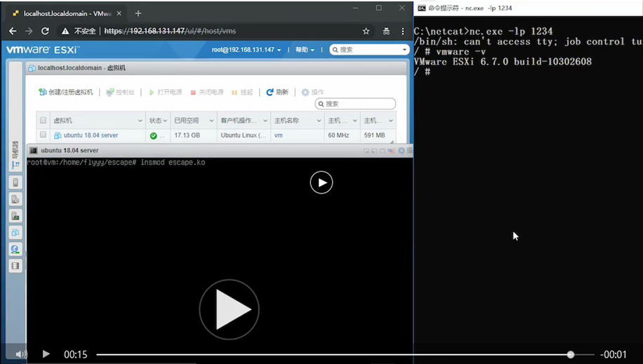The width and height of the screenshot is (643, 364).
Task: Click the video progress slider handle
Action: point(571,354)
